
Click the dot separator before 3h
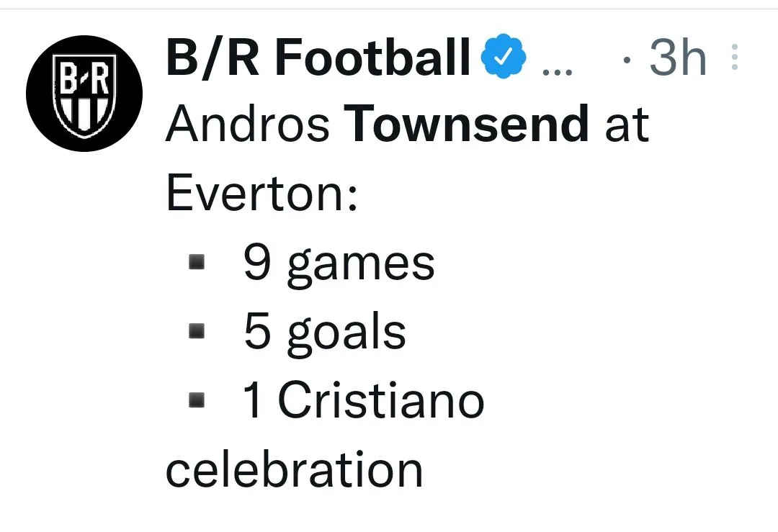click(628, 60)
